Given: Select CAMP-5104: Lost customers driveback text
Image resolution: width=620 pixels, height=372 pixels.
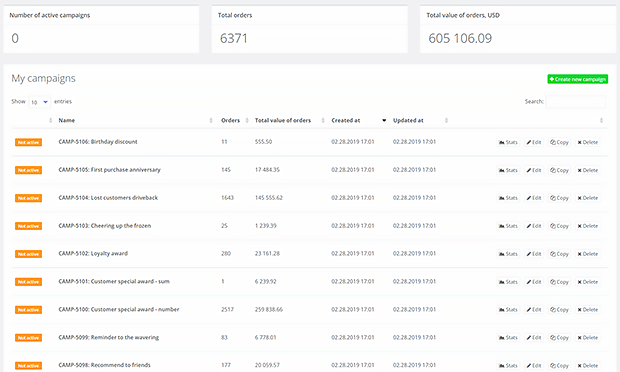Looking at the screenshot, I should pos(108,198).
